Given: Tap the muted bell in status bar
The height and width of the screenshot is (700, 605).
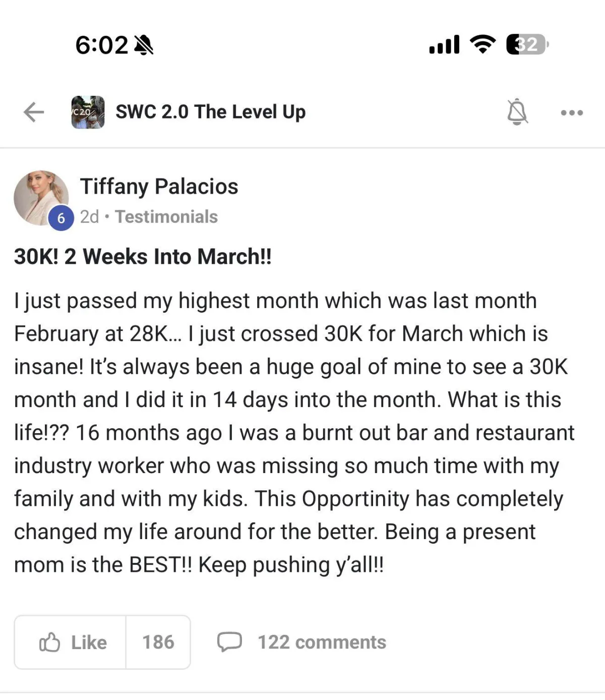Looking at the screenshot, I should [x=144, y=45].
